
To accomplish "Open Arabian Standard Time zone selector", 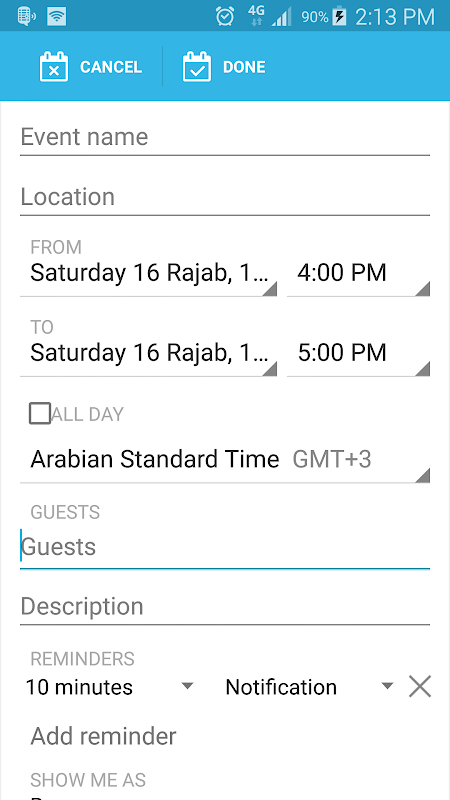I will coord(225,460).
